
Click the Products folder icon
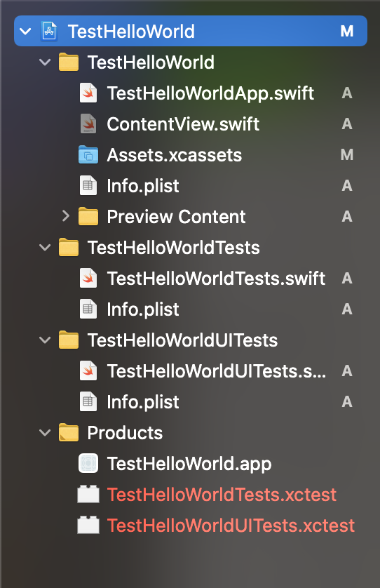[69, 432]
